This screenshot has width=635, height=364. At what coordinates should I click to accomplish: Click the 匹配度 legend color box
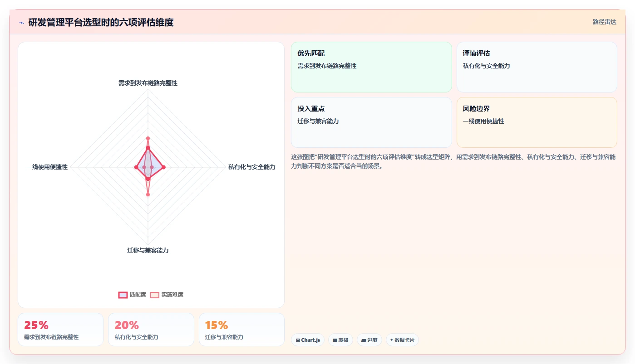123,295
